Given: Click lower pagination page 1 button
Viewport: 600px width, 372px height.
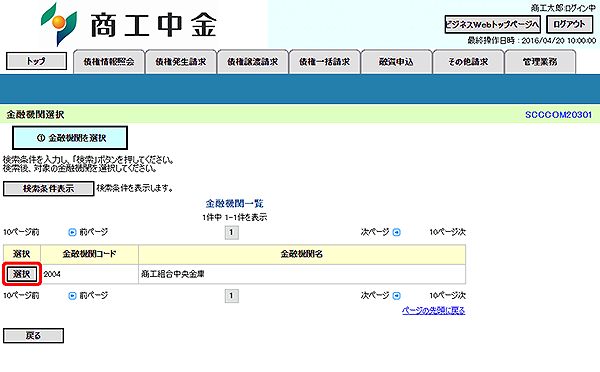Looking at the screenshot, I should point(232,296).
